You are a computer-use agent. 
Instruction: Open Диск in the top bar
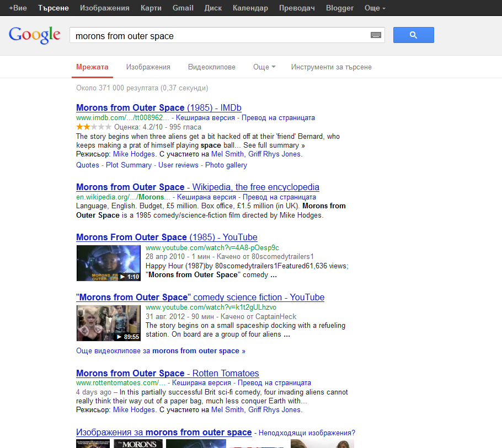[213, 8]
